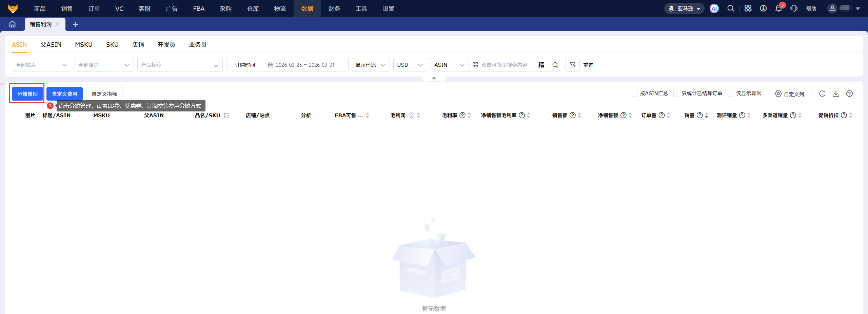Click the orange fox logo icon
This screenshot has width=868, height=314.
pos(13,8)
